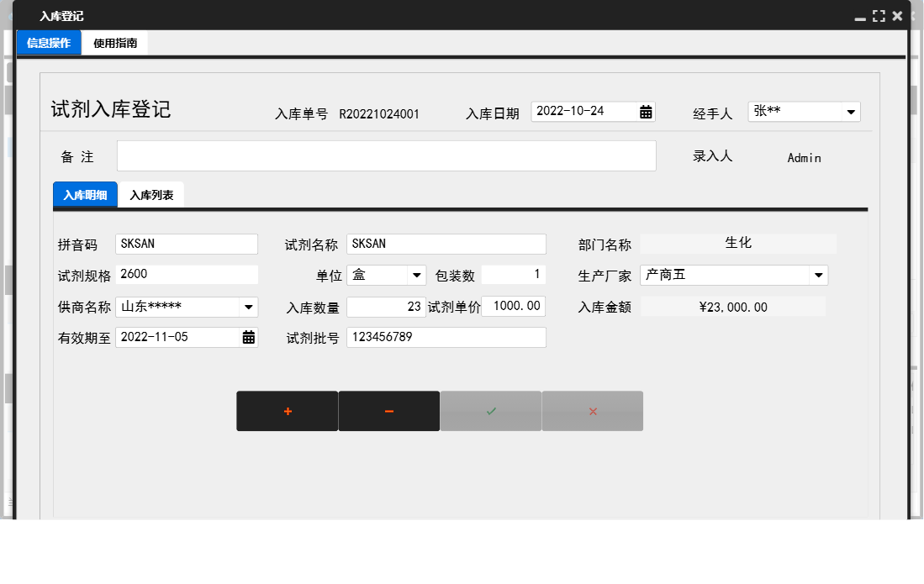Expand the 单位 dropdown showing 盒
Screen dimensions: 924x584
(x=414, y=275)
